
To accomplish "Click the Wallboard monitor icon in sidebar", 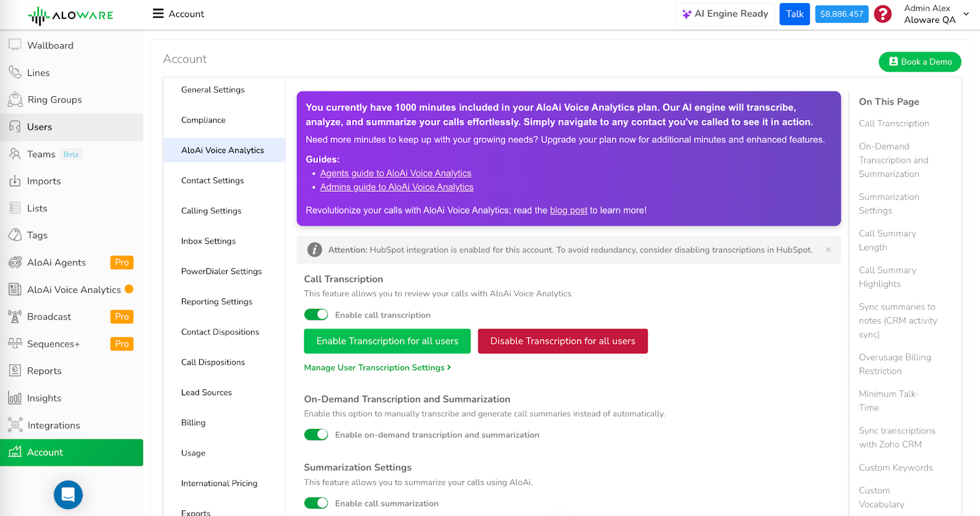I will click(x=15, y=45).
